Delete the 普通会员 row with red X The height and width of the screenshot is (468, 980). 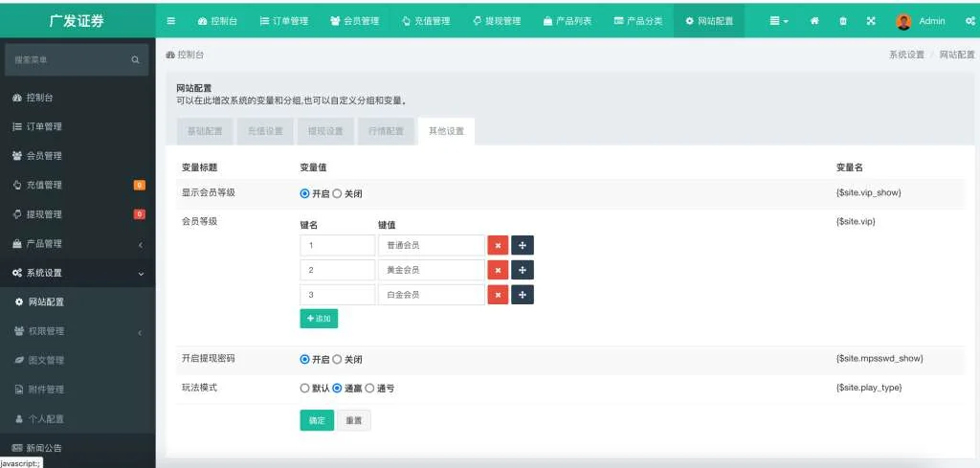498,246
